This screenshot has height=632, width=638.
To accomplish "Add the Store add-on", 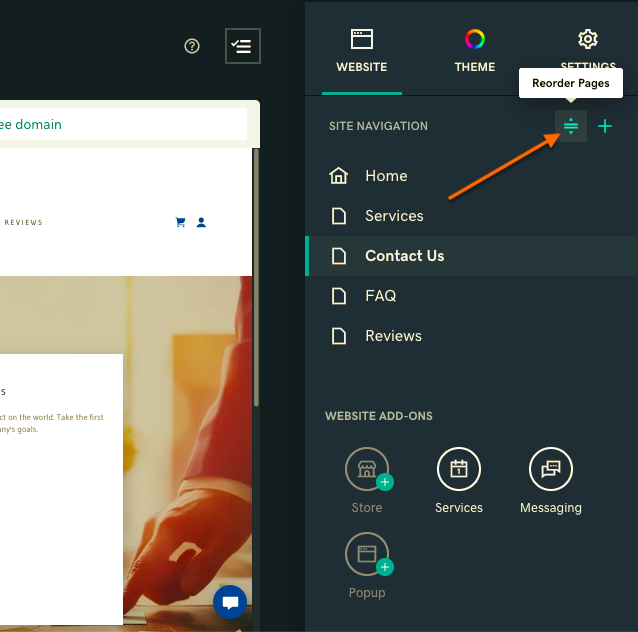I will tap(367, 470).
